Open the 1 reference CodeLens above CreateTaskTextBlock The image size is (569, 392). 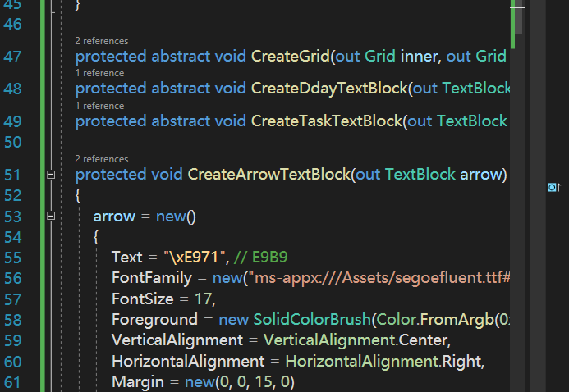pos(100,106)
